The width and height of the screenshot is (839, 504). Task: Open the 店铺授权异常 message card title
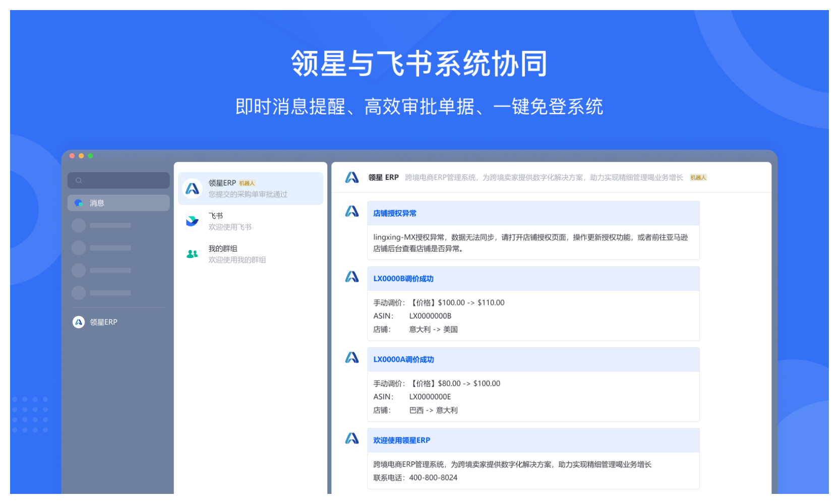coord(395,214)
